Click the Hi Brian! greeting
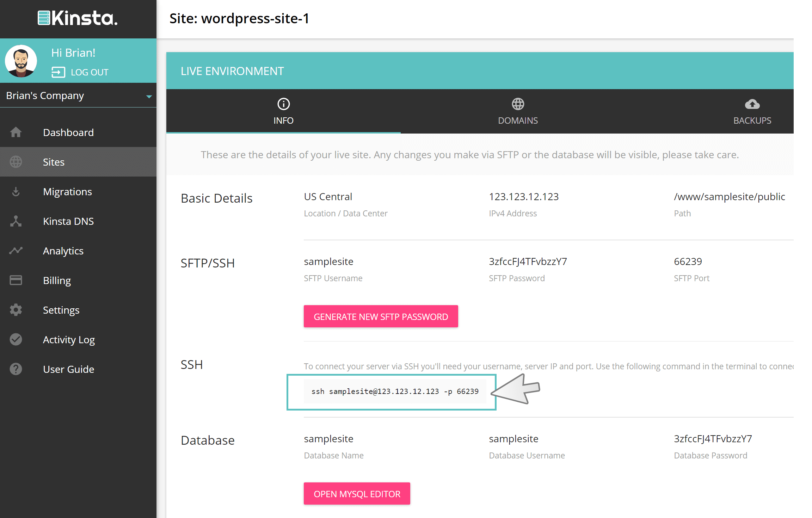 point(73,53)
